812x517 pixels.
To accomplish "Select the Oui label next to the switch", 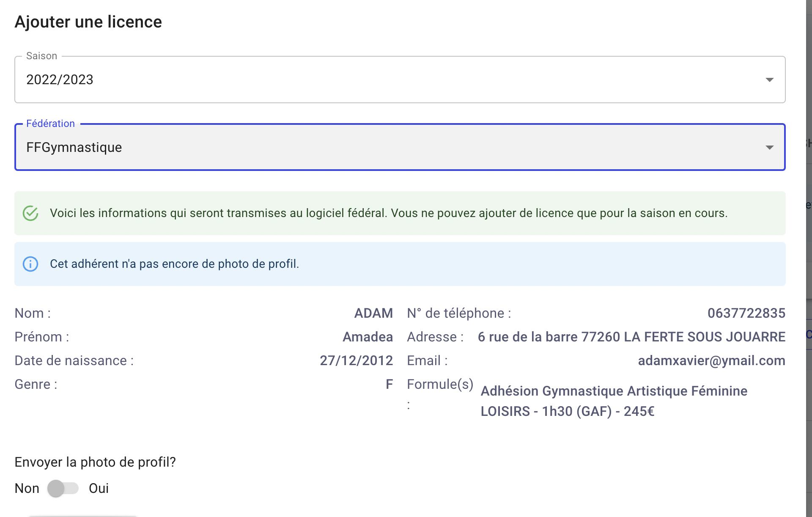I will (x=99, y=488).
